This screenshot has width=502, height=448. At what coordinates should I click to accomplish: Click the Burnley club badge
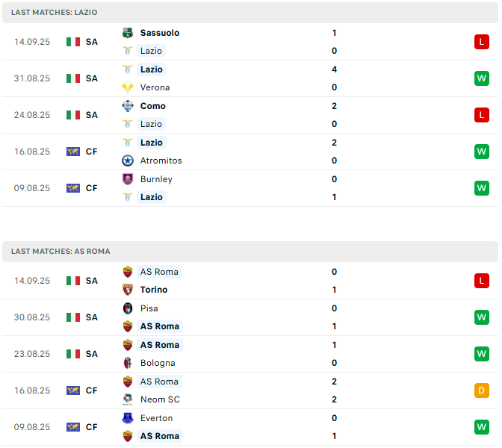pyautogui.click(x=128, y=179)
